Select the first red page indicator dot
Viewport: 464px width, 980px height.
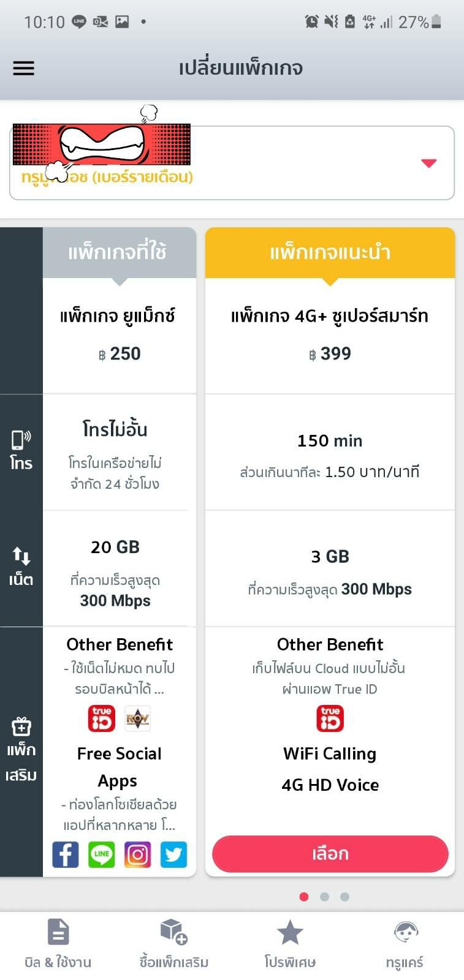click(x=303, y=897)
